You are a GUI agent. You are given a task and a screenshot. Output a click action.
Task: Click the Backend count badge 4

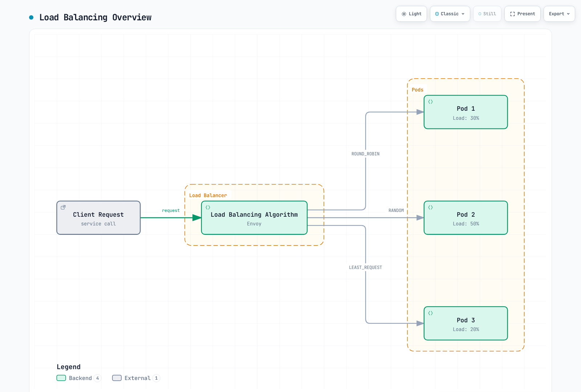(x=97, y=378)
